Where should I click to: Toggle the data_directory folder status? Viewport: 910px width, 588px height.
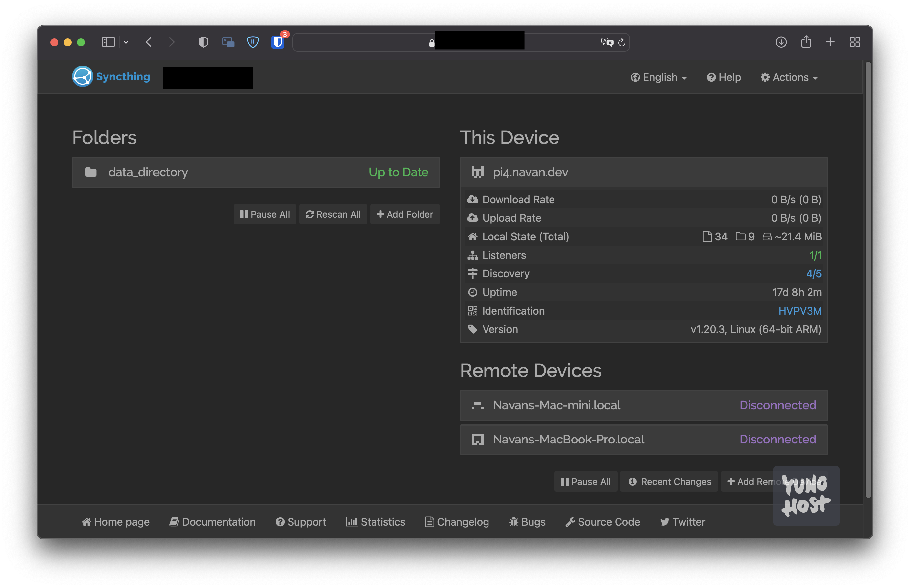pyautogui.click(x=256, y=172)
